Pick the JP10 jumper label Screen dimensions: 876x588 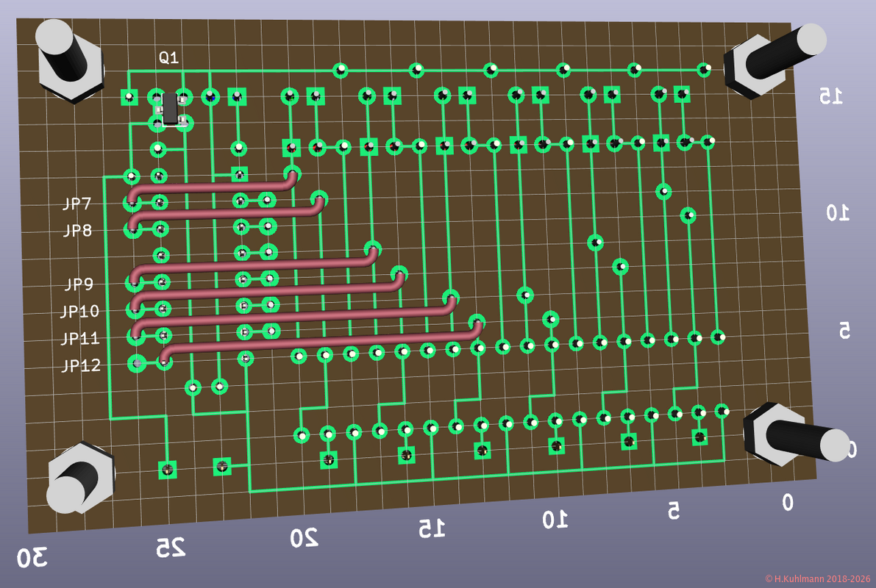click(x=79, y=312)
